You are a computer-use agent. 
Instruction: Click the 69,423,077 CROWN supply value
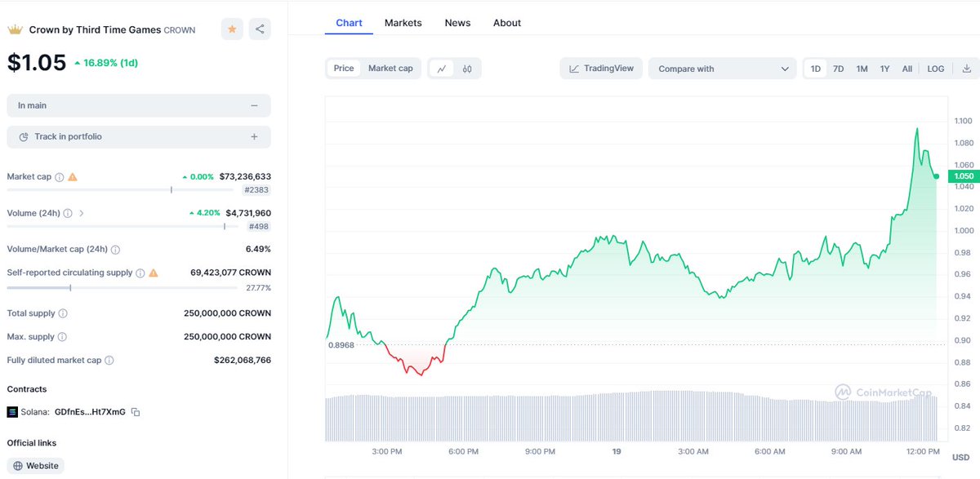230,273
